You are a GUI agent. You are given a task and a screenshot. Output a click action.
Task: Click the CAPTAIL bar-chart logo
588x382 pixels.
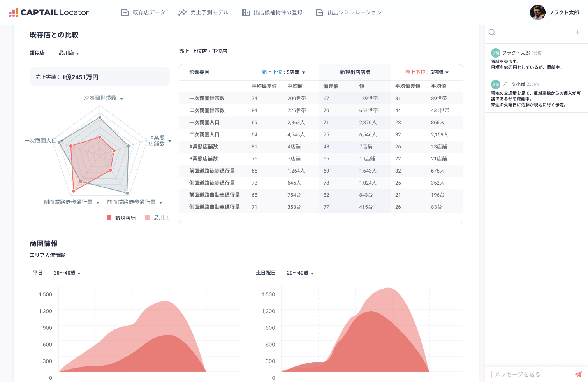pyautogui.click(x=15, y=12)
